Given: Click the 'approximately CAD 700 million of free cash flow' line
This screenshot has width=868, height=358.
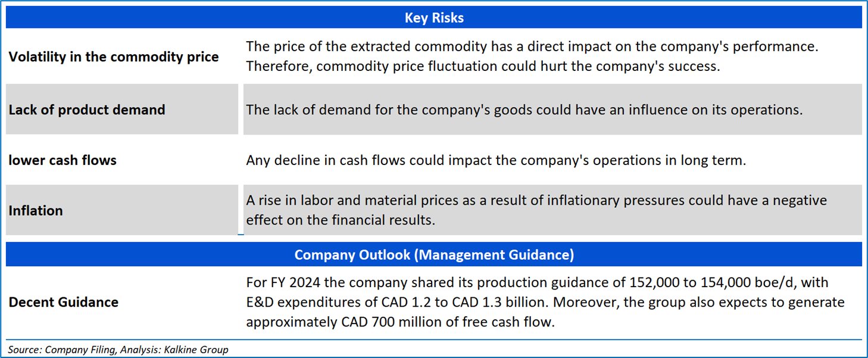Looking at the screenshot, I should [x=399, y=322].
